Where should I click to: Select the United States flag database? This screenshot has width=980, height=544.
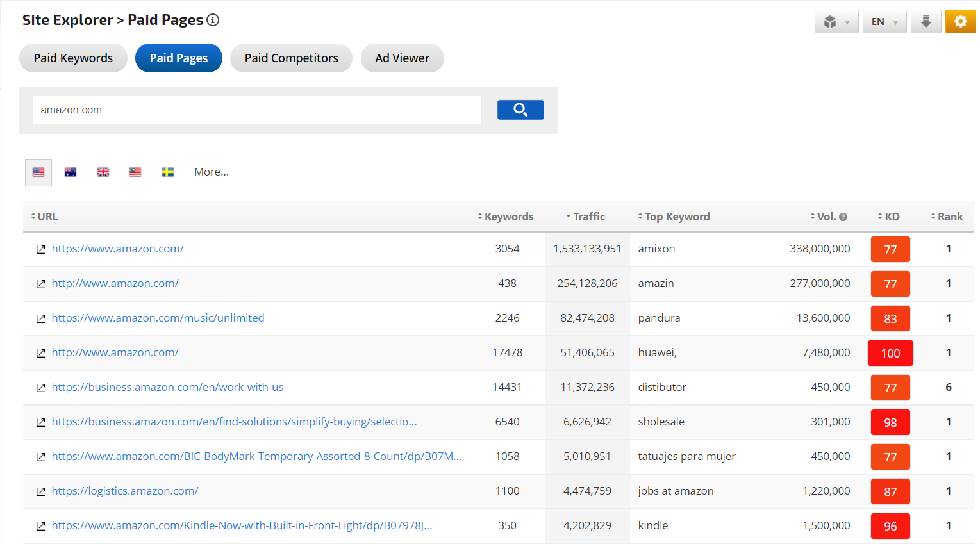tap(38, 172)
